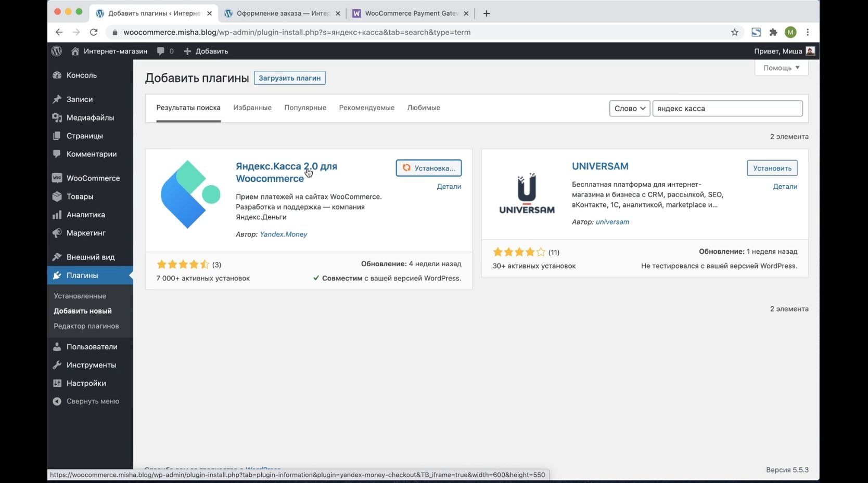Switch to the Оформление заказа browser tab
The image size is (868, 483).
[283, 14]
